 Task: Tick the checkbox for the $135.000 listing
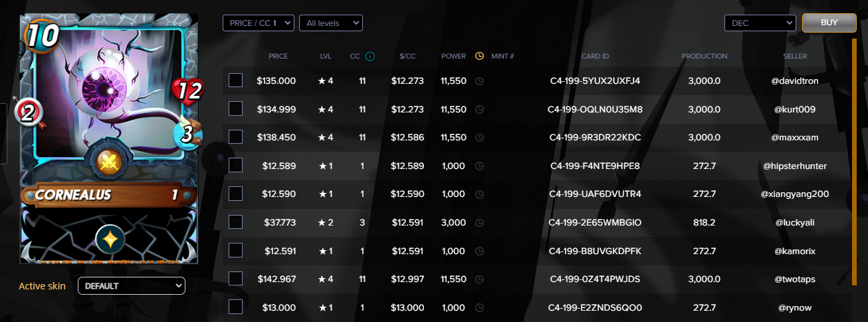coord(236,80)
